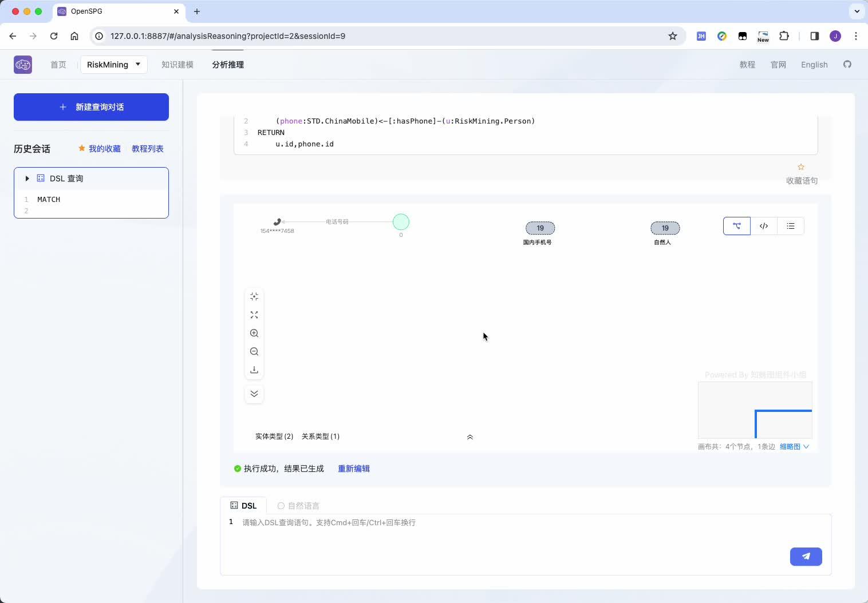Viewport: 868px width, 603px height.
Task: Bookmark this page with star icon
Action: (x=673, y=36)
